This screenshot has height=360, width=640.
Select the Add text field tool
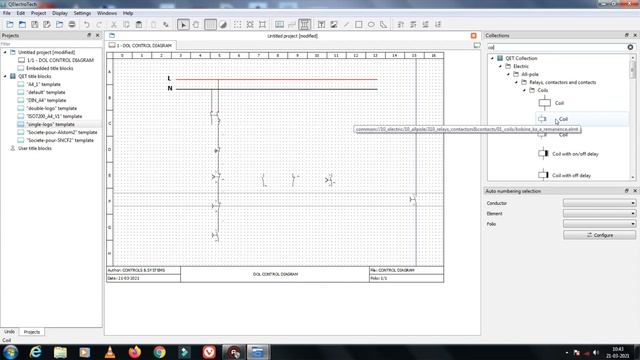(x=321, y=24)
